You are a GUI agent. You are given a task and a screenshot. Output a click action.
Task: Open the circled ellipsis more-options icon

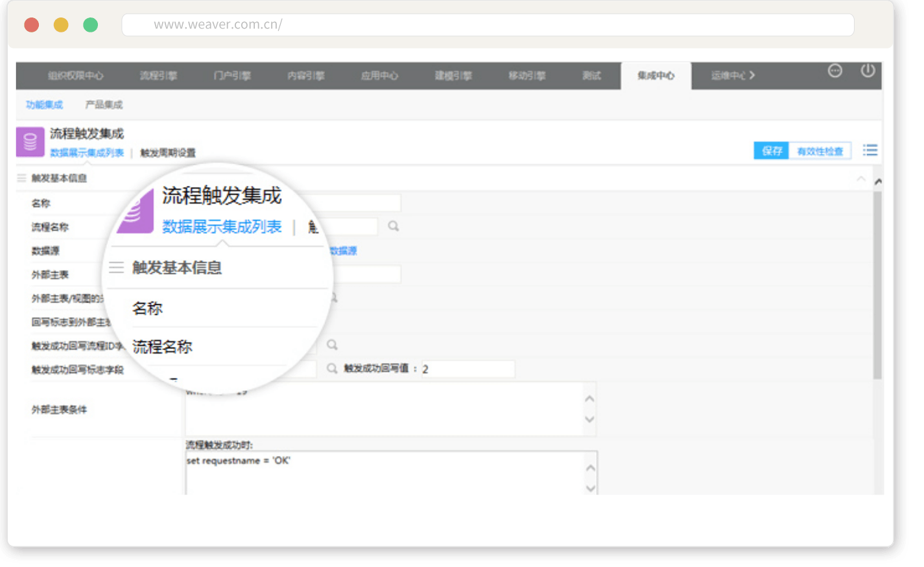click(835, 71)
